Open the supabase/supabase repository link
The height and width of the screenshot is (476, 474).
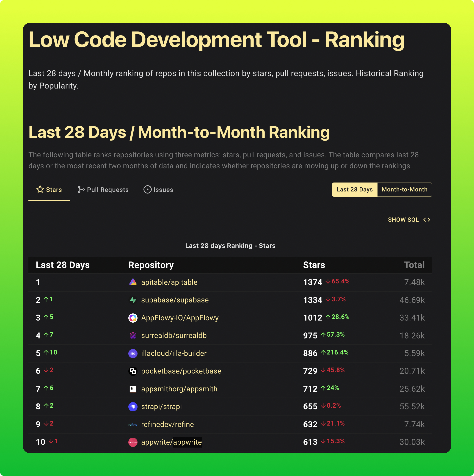click(x=175, y=300)
